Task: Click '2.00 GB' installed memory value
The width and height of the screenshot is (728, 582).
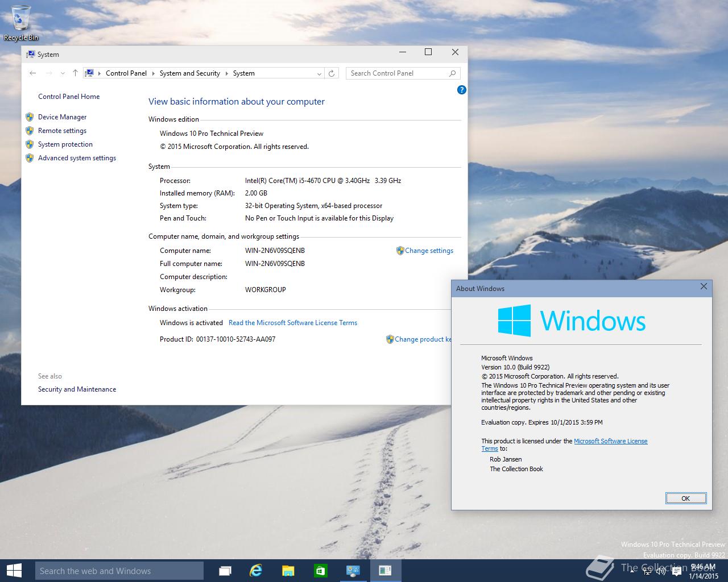Action: point(256,193)
